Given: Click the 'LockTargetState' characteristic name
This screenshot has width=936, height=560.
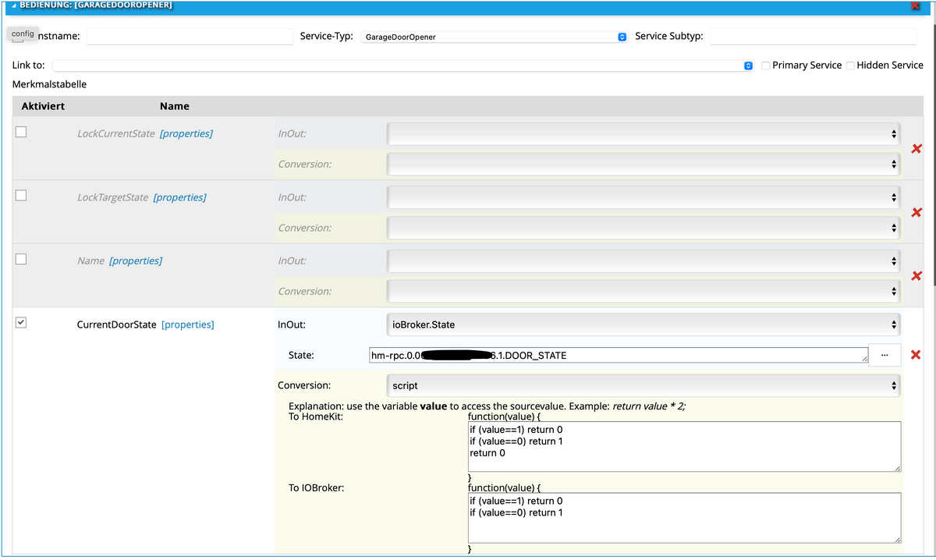Looking at the screenshot, I should [x=113, y=197].
